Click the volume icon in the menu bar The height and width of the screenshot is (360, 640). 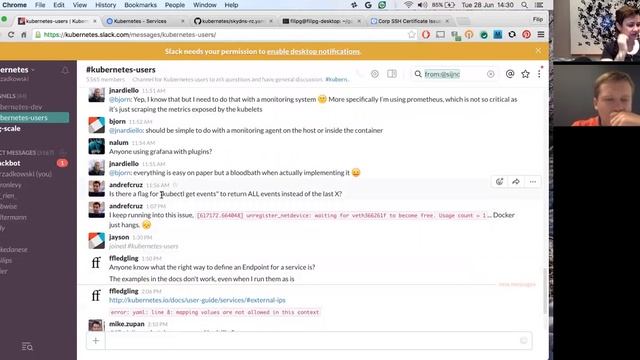pyautogui.click(x=422, y=5)
